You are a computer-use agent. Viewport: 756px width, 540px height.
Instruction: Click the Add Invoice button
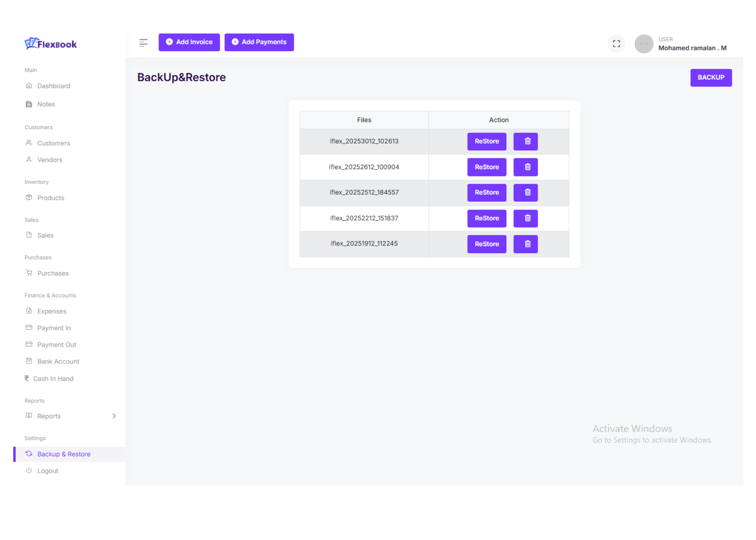click(x=189, y=42)
